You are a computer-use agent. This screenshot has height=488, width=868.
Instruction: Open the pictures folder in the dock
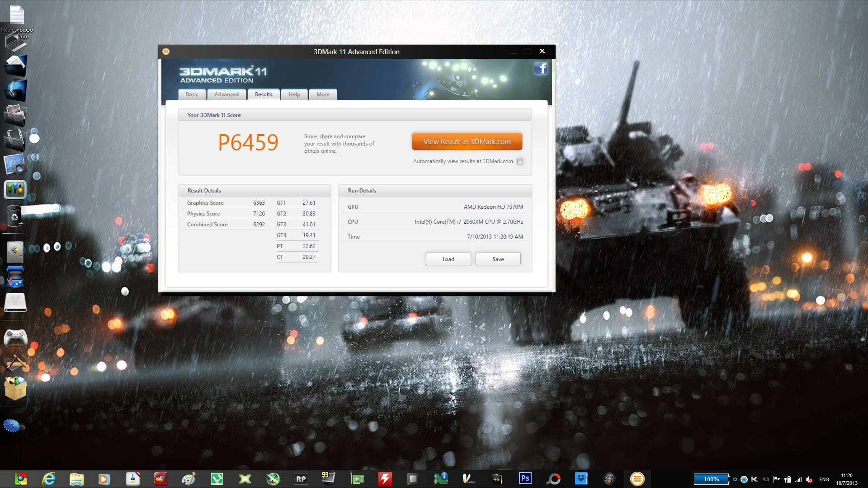click(x=16, y=115)
